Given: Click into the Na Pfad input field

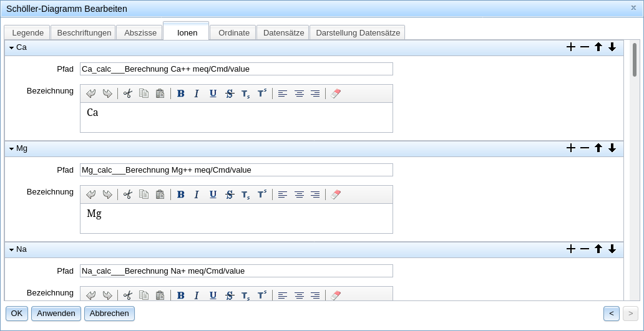Looking at the screenshot, I should [x=237, y=271].
